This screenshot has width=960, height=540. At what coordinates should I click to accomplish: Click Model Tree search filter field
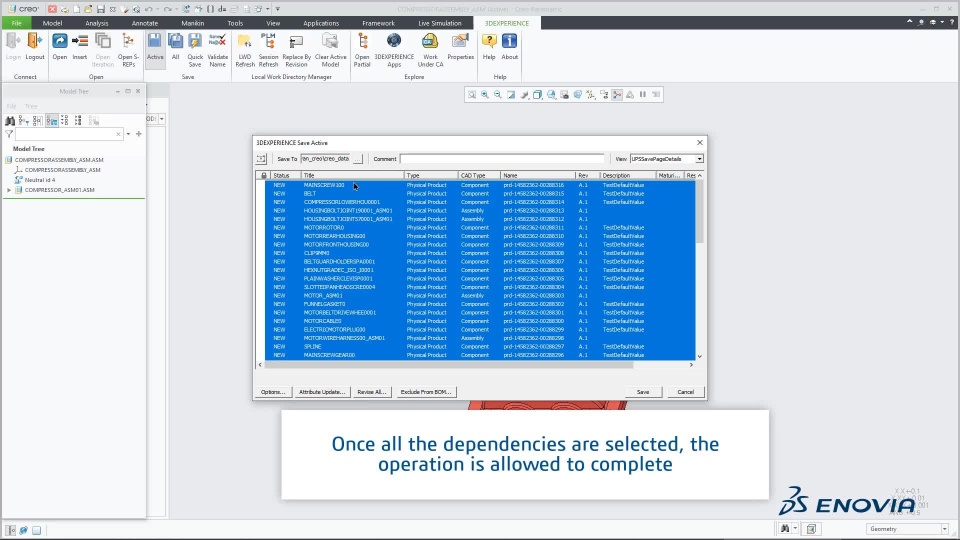tap(68, 134)
